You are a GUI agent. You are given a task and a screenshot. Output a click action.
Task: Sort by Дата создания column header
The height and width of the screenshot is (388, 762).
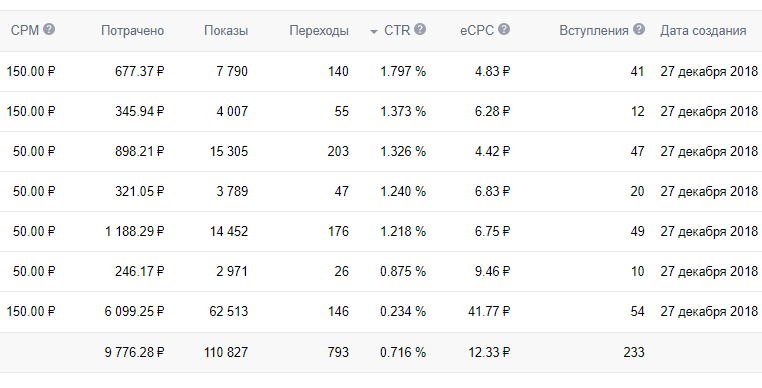pyautogui.click(x=703, y=31)
